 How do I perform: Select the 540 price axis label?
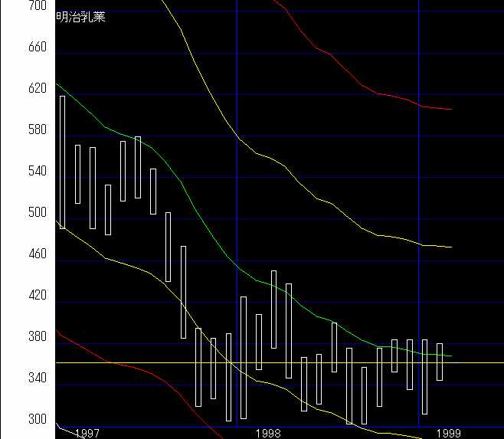coord(15,172)
